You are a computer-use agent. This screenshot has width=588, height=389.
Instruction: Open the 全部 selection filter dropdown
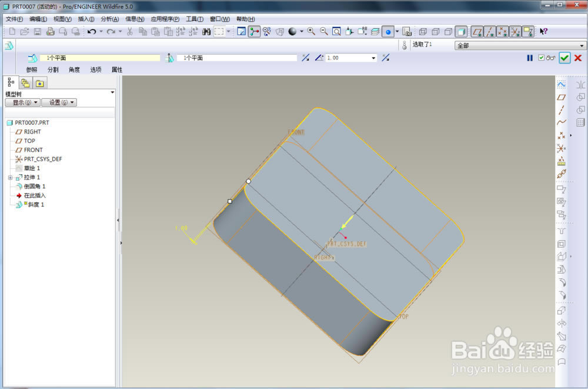[520, 45]
